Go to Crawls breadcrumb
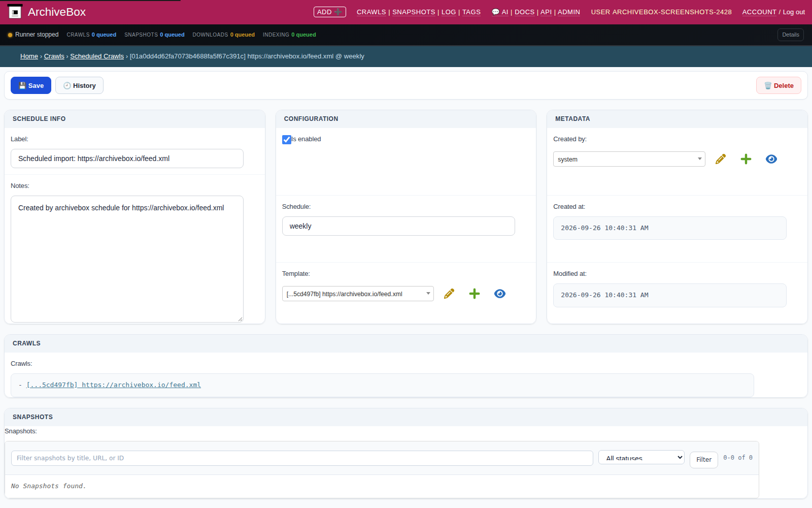This screenshot has height=508, width=812. (x=54, y=56)
